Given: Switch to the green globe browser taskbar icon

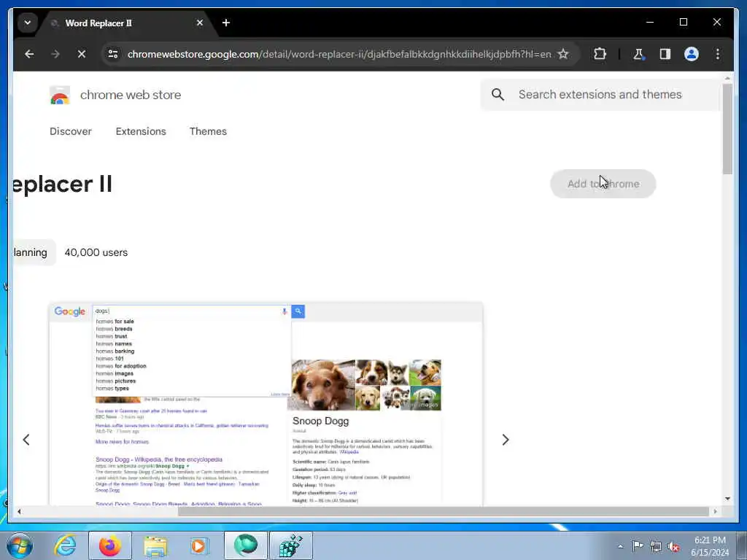Looking at the screenshot, I should (245, 545).
